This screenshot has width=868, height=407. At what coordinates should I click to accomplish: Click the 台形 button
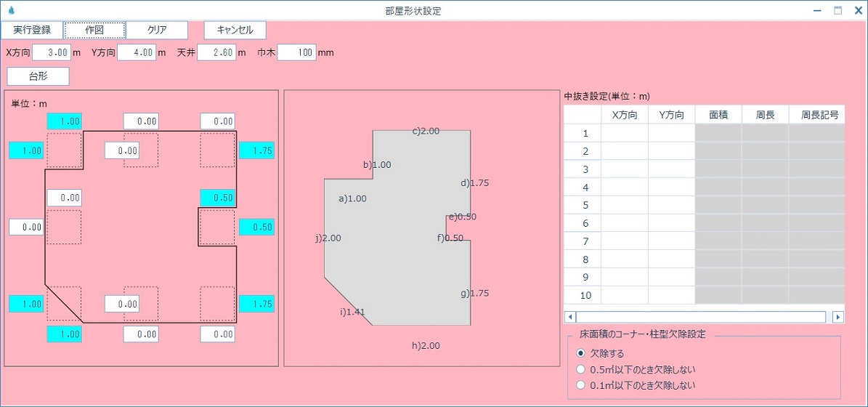pyautogui.click(x=38, y=76)
